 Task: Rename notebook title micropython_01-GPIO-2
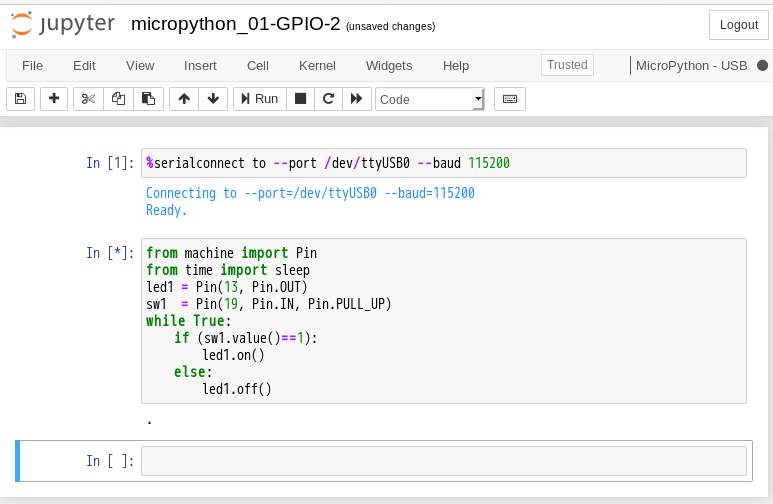pyautogui.click(x=235, y=25)
